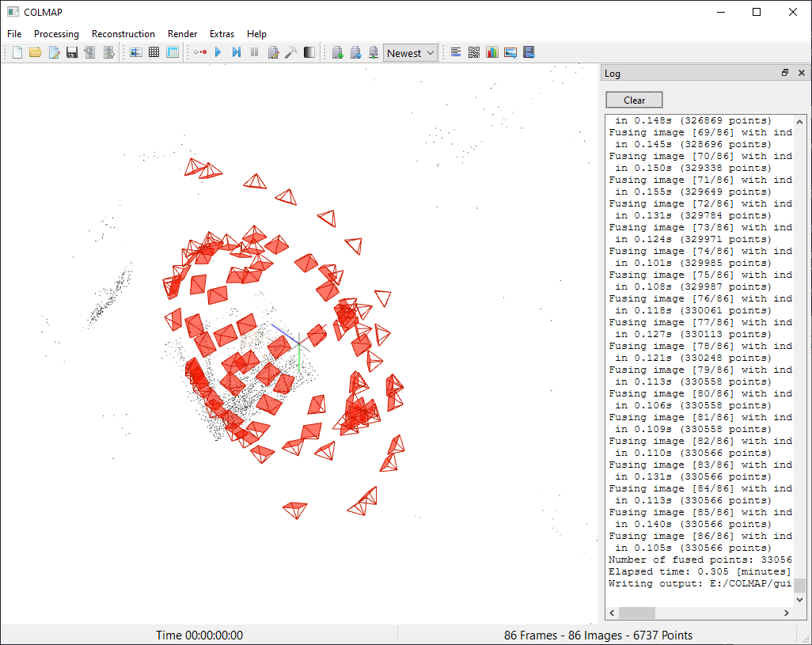This screenshot has height=645, width=812.
Task: Open the feature extraction dialog
Action: tap(136, 51)
